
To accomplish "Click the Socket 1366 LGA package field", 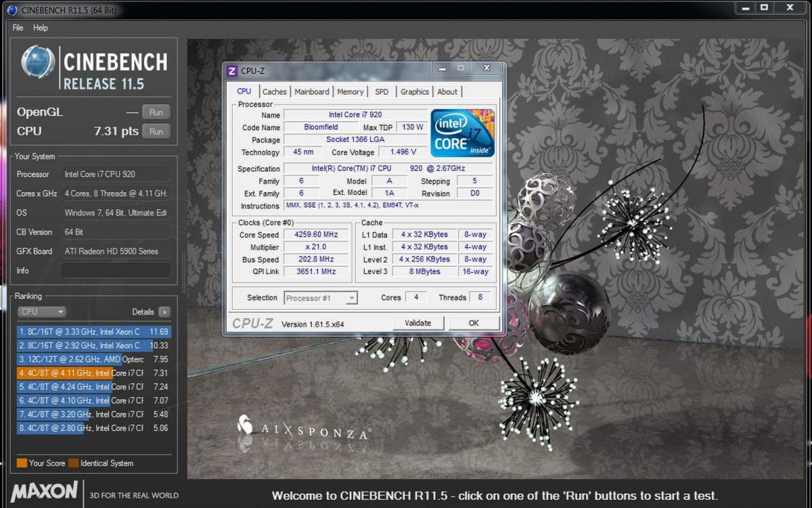I will pos(355,139).
